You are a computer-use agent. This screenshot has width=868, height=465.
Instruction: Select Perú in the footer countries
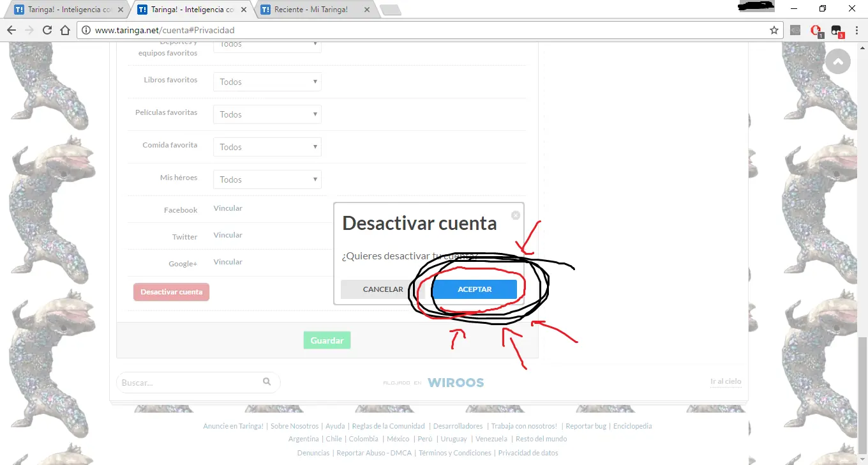425,439
